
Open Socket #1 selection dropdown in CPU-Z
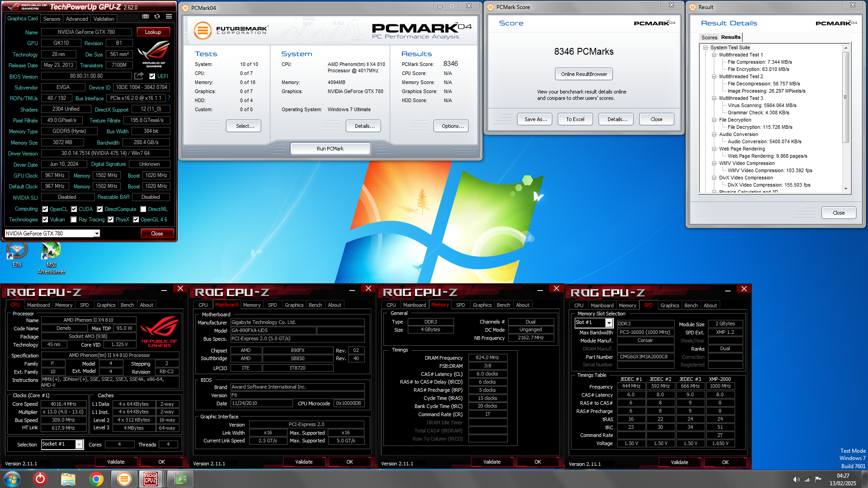tap(79, 445)
